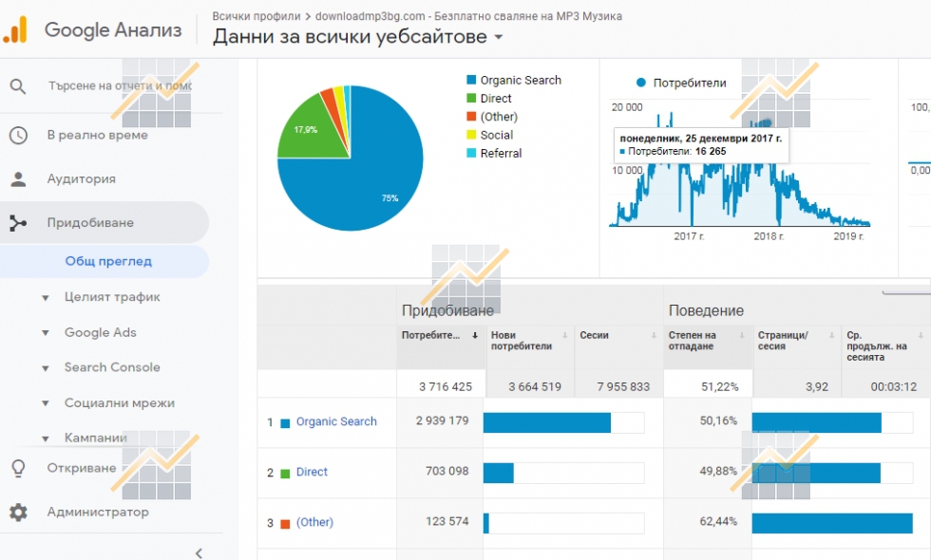
Task: Click the Organic Search users value 2 939 179
Action: (443, 420)
